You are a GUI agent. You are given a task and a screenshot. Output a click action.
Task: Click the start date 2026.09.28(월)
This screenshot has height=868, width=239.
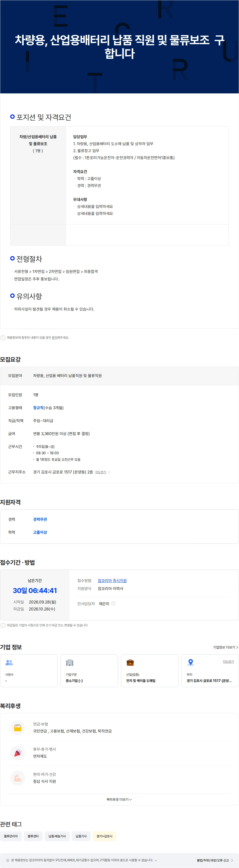click(42, 602)
